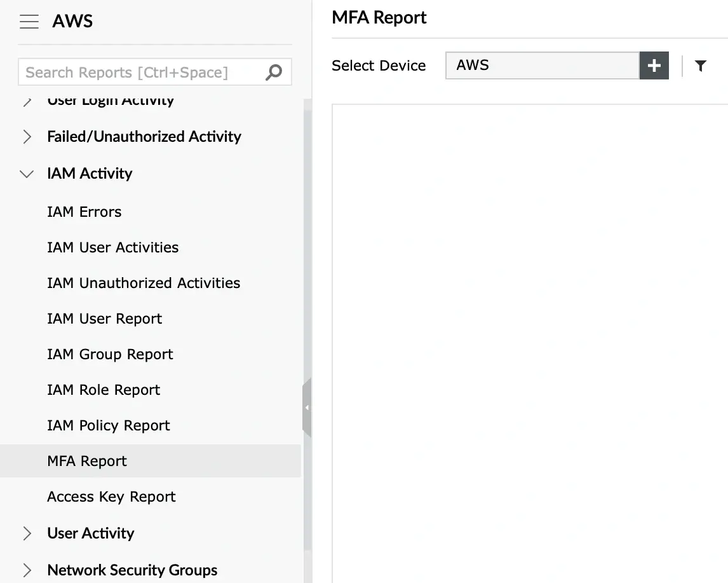Image resolution: width=728 pixels, height=583 pixels.
Task: Collapse the IAM Activity chevron
Action: point(27,174)
